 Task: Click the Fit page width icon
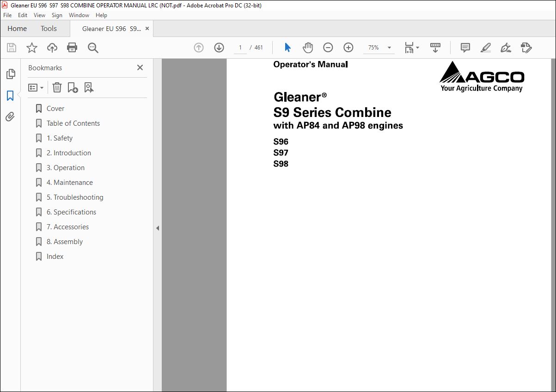point(409,48)
